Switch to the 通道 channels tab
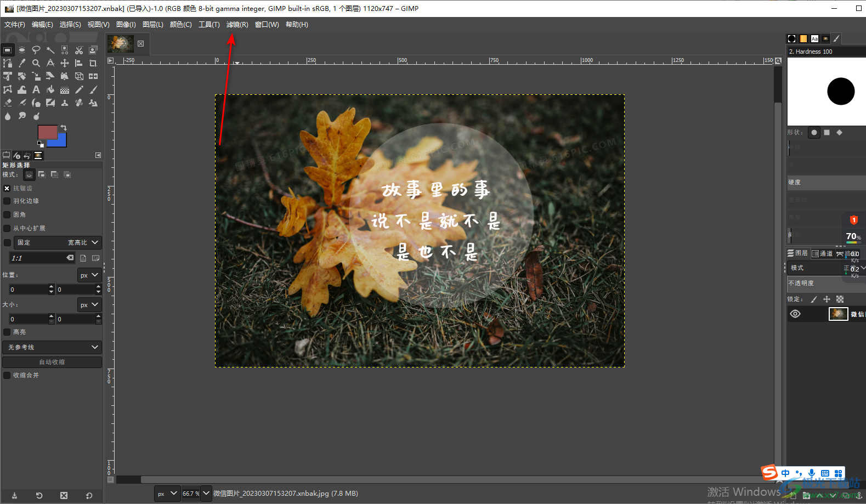 (x=822, y=253)
